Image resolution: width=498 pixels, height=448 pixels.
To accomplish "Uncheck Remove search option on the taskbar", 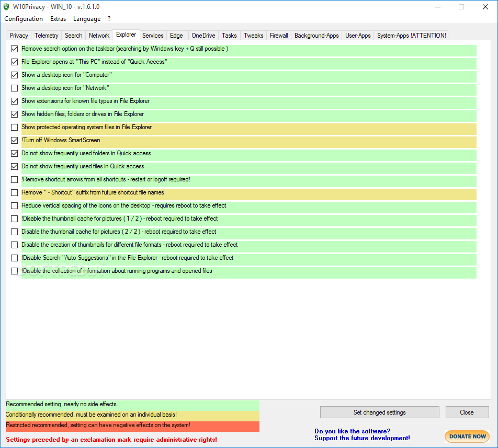I will click(x=14, y=49).
